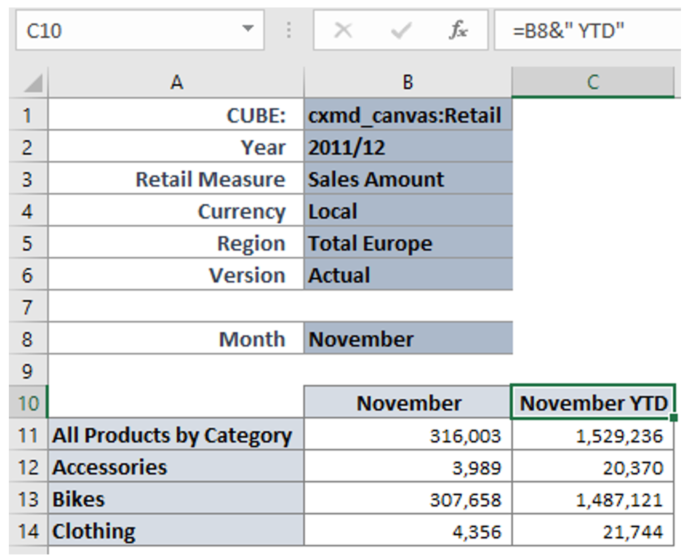Select column A header
The width and height of the screenshot is (685, 559).
pos(176,83)
